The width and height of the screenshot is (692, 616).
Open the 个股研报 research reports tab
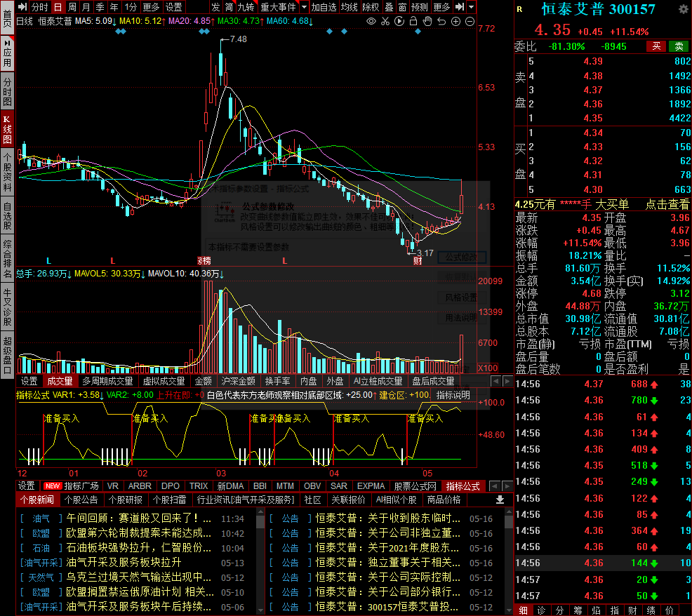pyautogui.click(x=126, y=500)
